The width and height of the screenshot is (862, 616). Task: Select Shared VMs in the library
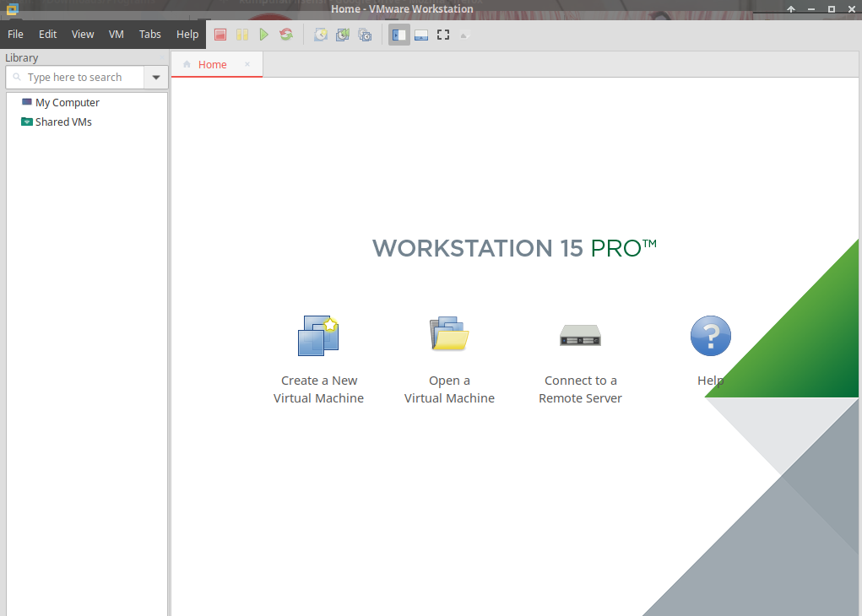click(x=63, y=122)
